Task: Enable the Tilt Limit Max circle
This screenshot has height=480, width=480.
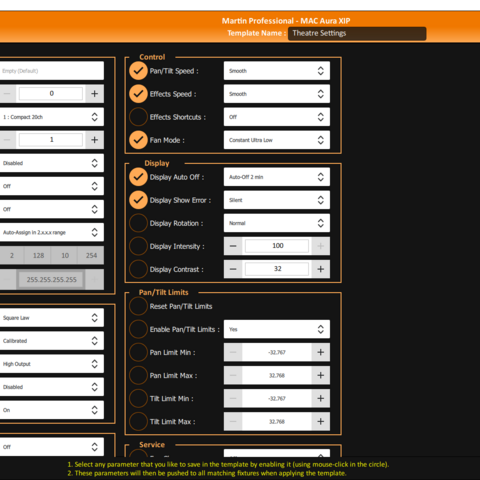Action: [x=138, y=421]
